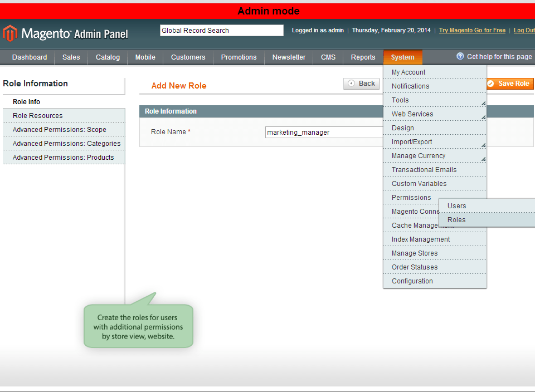Click the Add New Role heading
Viewport: 535px width, 392px height.
tap(179, 86)
